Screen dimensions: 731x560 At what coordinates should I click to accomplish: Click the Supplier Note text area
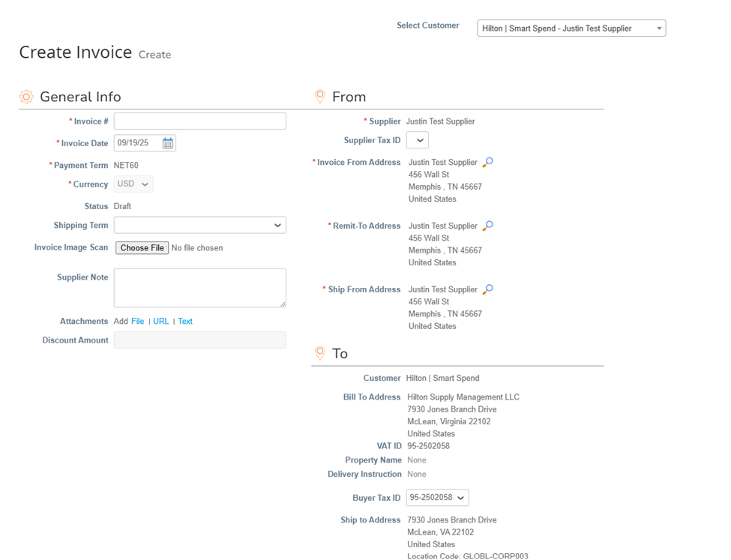coord(199,288)
